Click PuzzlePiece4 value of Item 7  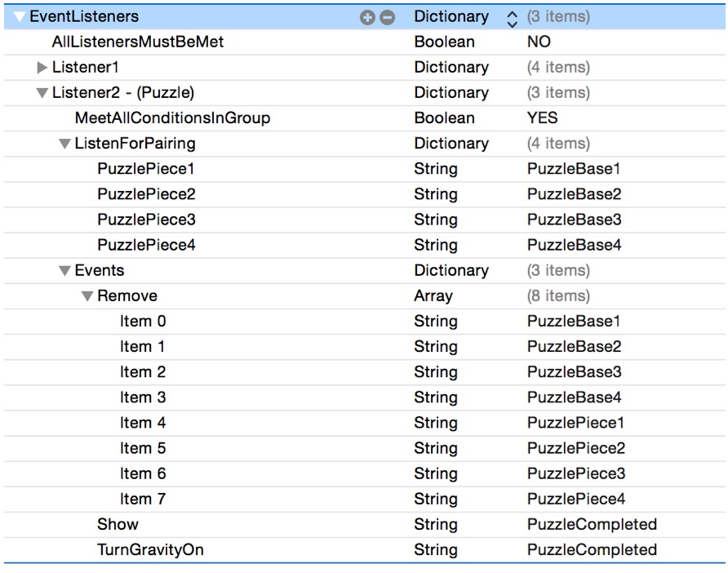(576, 499)
